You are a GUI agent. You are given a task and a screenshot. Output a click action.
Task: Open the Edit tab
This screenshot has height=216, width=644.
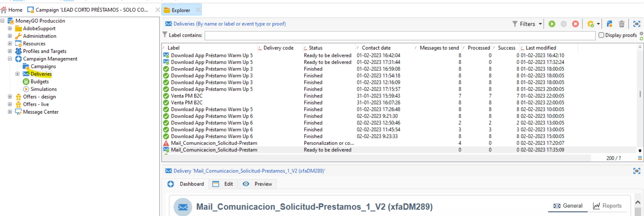coord(223,184)
